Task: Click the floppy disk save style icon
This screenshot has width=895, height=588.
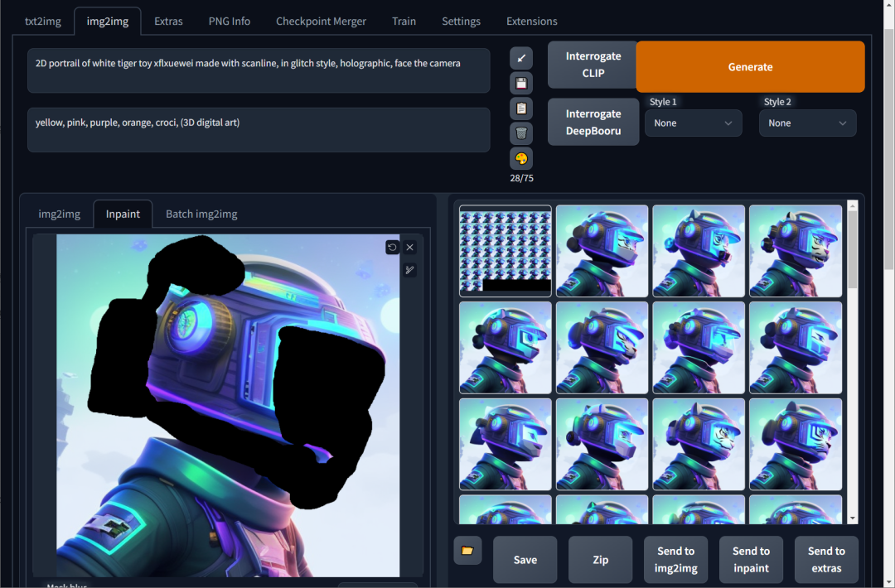Action: [x=521, y=84]
